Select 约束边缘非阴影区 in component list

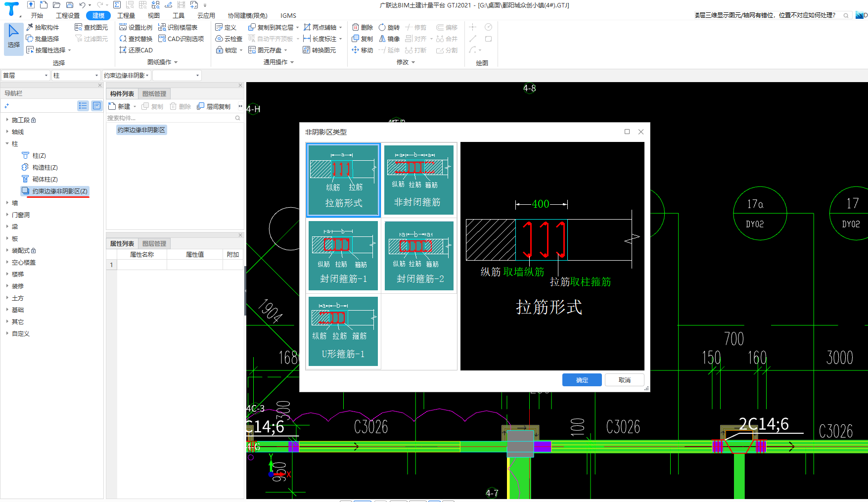[141, 130]
